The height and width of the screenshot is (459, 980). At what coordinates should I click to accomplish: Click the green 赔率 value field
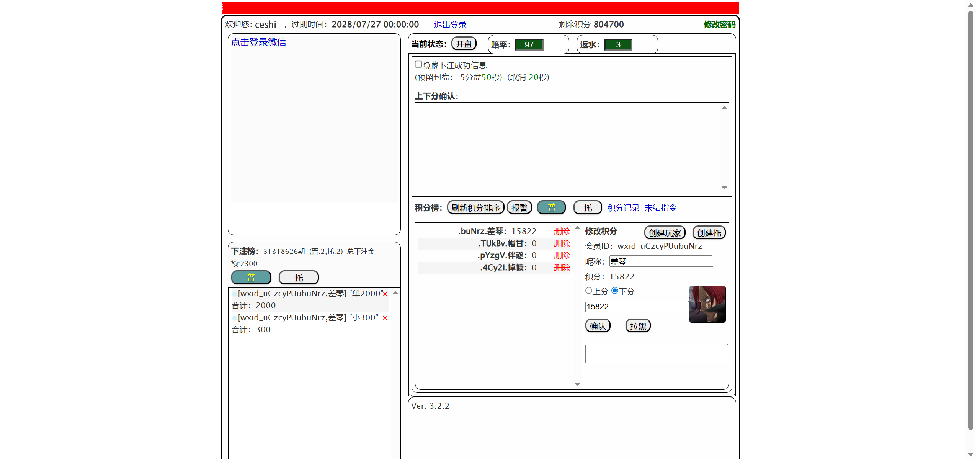click(x=529, y=45)
